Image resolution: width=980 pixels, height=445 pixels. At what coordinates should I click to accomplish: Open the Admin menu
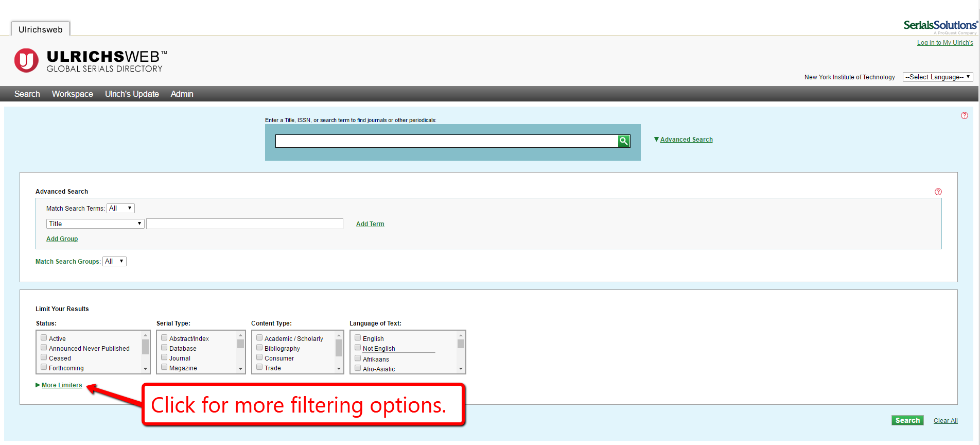182,94
